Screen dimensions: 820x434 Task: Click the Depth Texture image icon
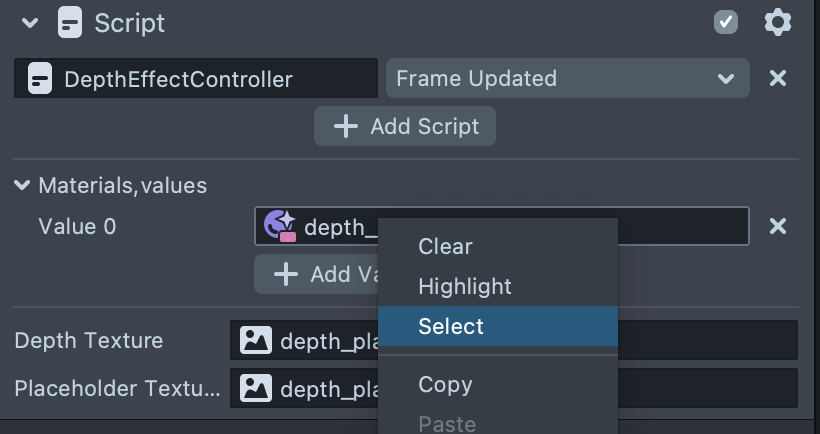[x=256, y=341]
